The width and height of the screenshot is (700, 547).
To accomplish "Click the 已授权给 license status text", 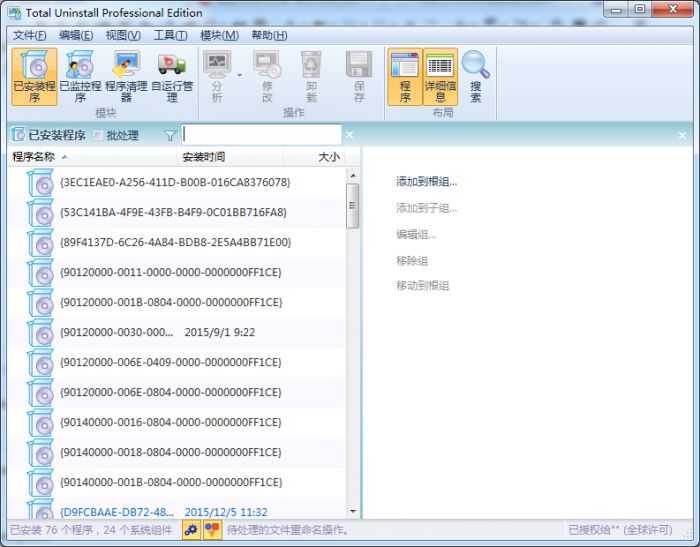I will [620, 530].
